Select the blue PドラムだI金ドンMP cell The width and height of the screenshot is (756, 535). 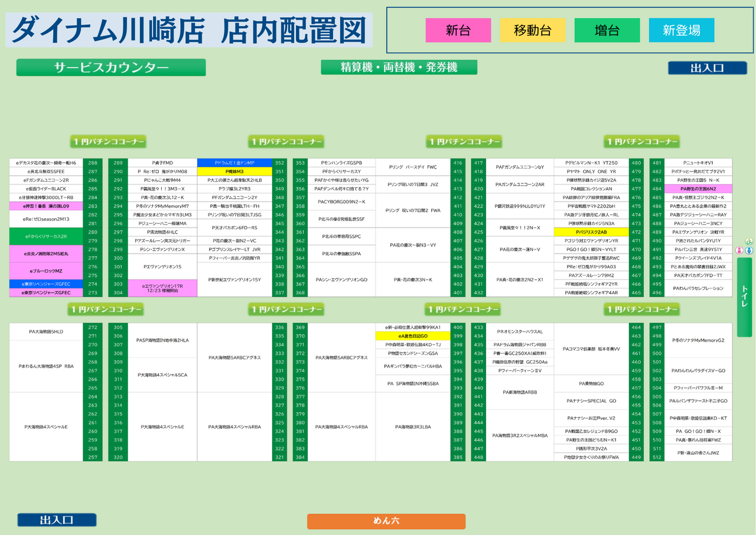pyautogui.click(x=234, y=163)
